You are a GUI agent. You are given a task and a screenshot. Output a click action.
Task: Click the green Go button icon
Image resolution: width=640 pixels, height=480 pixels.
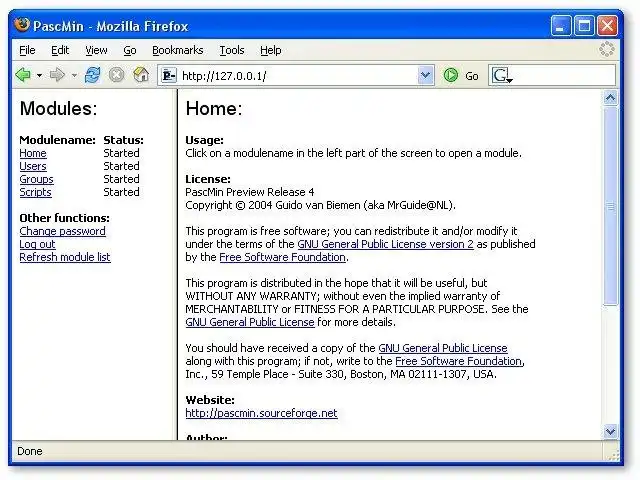coord(451,75)
